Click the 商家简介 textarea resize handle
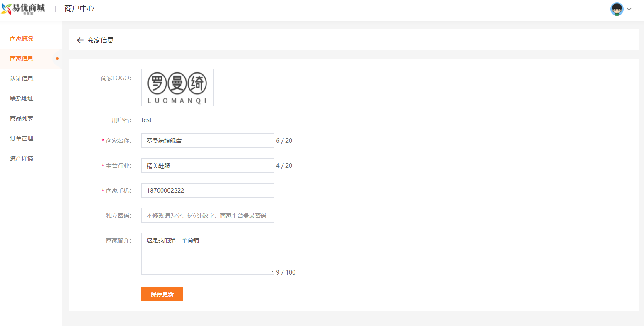The width and height of the screenshot is (644, 326). [x=272, y=272]
